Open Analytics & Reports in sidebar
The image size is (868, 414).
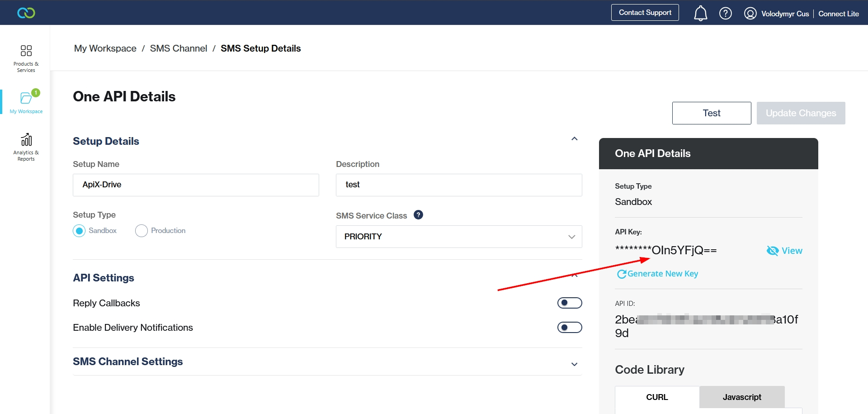coord(26,147)
